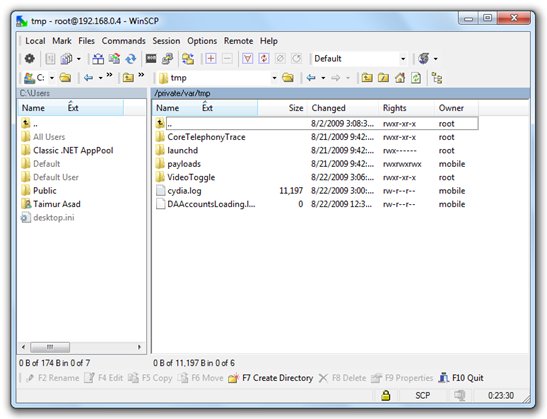
Task: Open the Mark menu
Action: pyautogui.click(x=62, y=41)
